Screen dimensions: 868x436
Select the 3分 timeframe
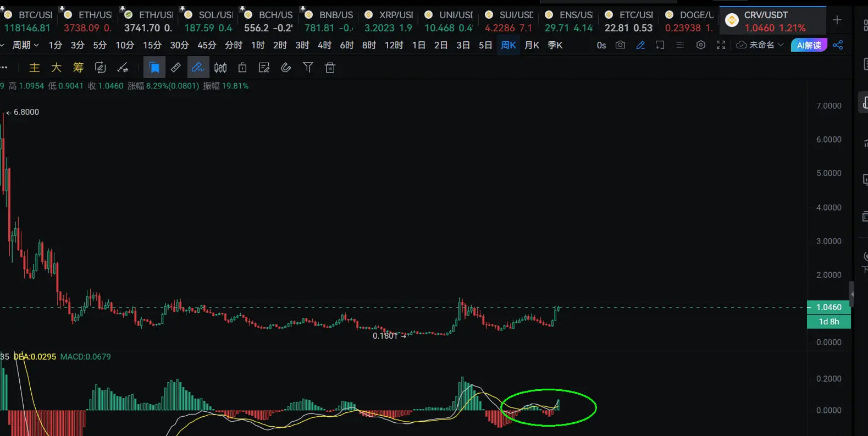tap(78, 45)
